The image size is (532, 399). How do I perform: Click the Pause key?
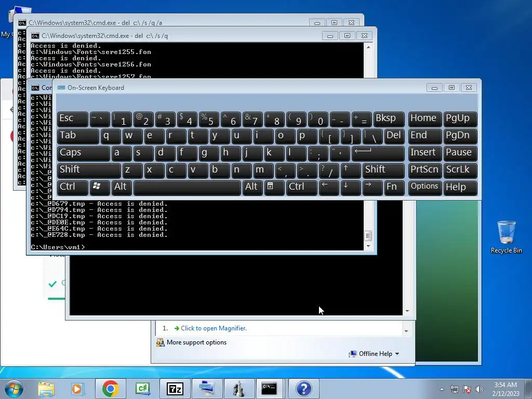click(x=460, y=153)
